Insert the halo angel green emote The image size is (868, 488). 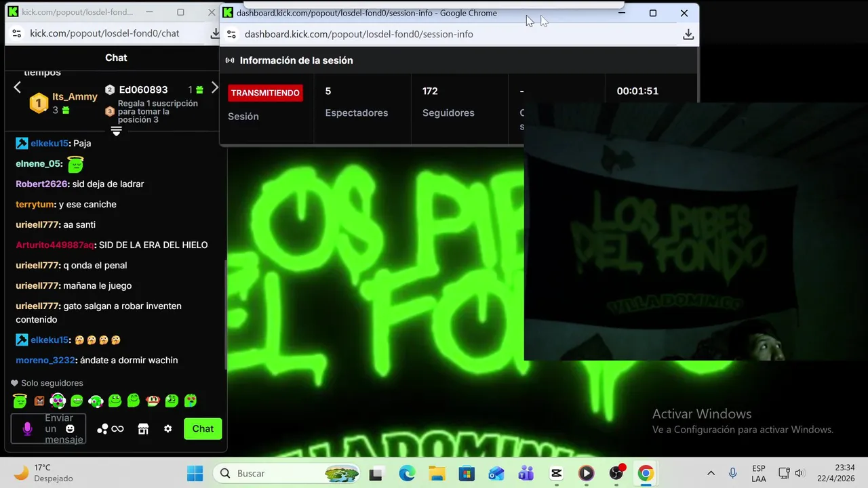click(x=20, y=401)
